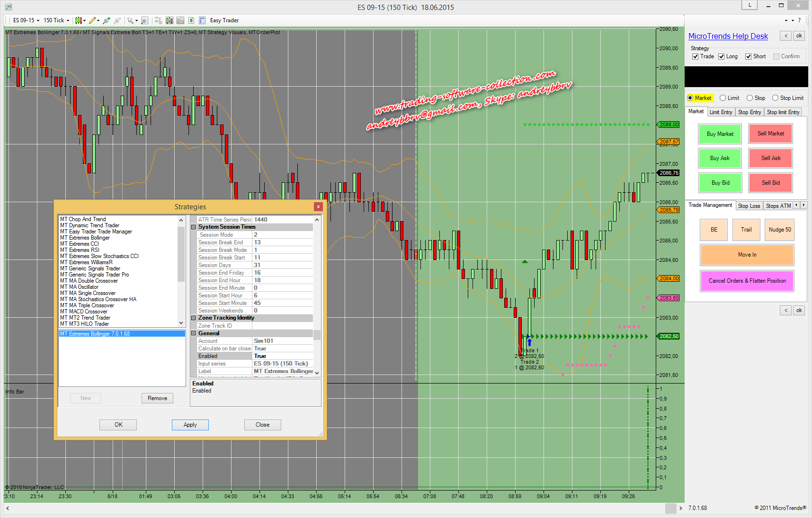Switch to the Limit Entry tab
Viewport: 812px width, 518px height.
click(721, 112)
